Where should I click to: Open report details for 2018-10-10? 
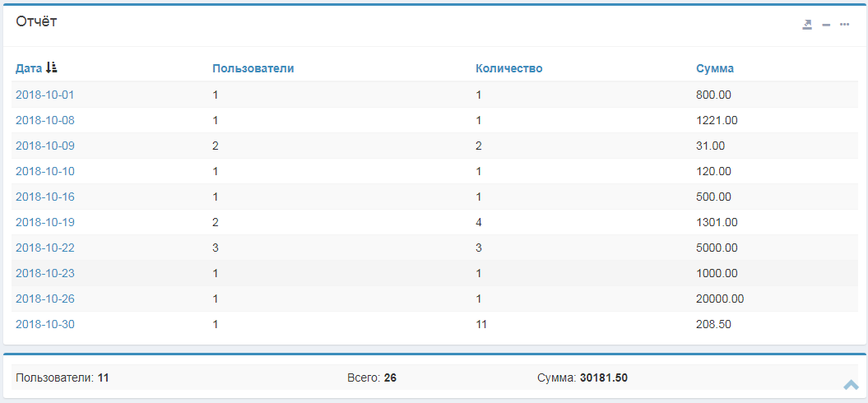coord(45,171)
